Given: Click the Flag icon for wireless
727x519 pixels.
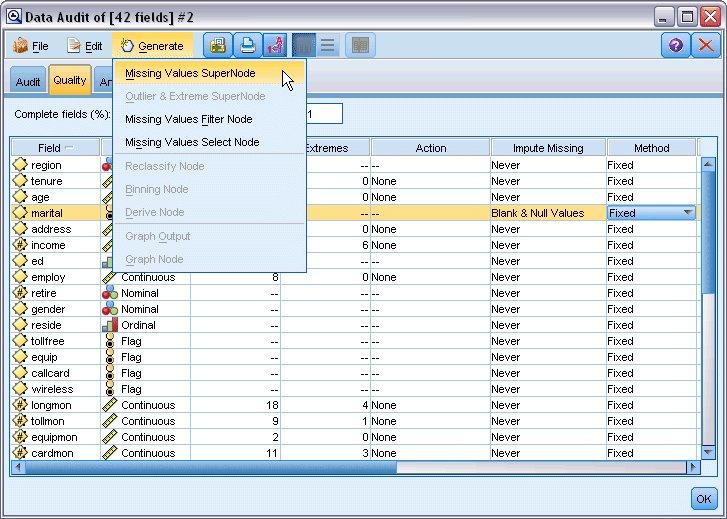Looking at the screenshot, I should point(110,389).
